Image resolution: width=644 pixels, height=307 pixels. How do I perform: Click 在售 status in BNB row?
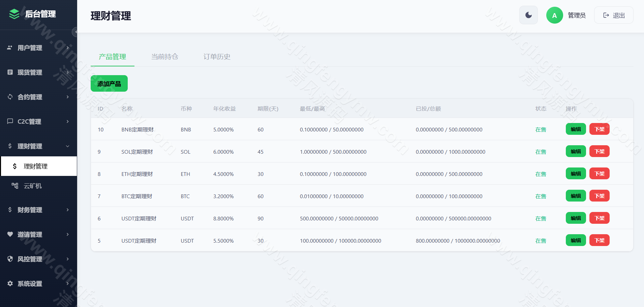tap(541, 129)
